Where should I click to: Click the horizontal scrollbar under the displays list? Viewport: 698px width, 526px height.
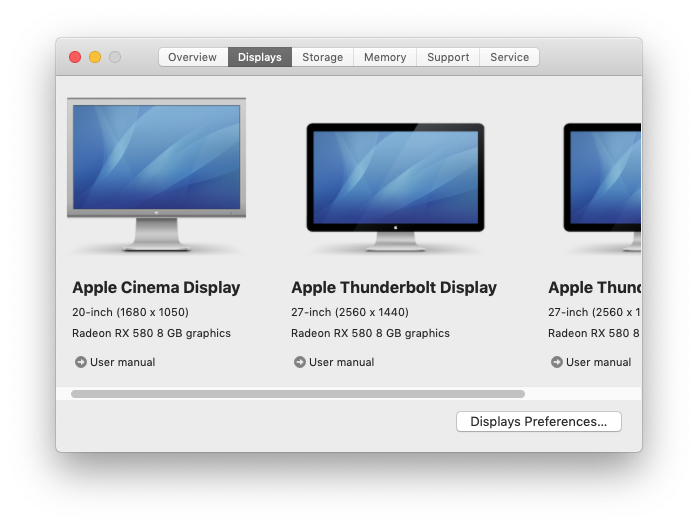(298, 394)
